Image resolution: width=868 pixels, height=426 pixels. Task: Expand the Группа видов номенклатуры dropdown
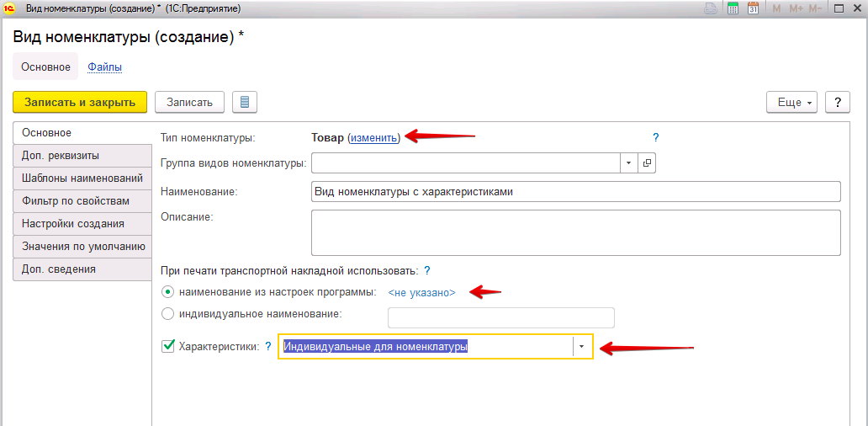coord(629,163)
